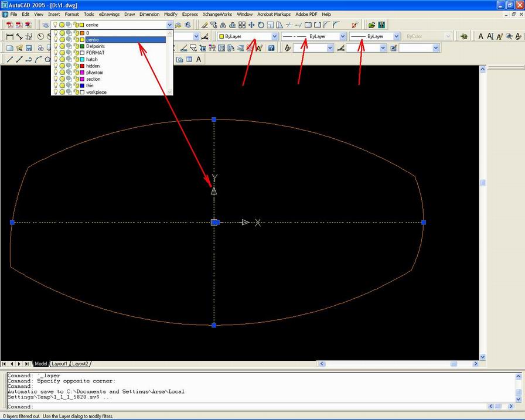Screen dimensions: 525x420
Task: Open the Dimension menu
Action: pyautogui.click(x=149, y=14)
